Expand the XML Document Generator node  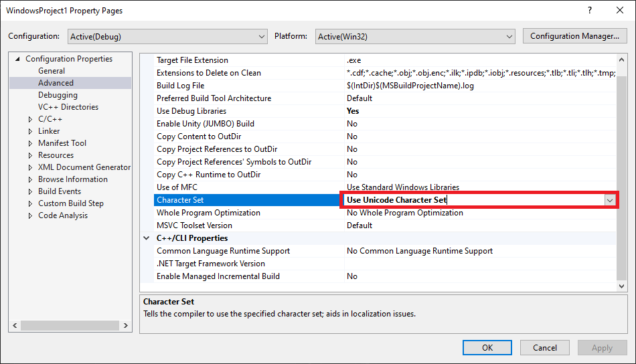30,167
